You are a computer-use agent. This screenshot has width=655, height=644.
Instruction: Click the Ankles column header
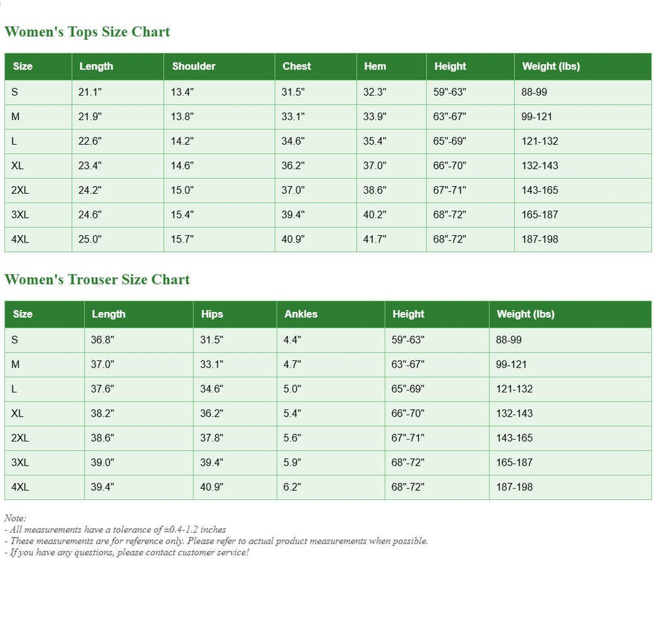[301, 314]
